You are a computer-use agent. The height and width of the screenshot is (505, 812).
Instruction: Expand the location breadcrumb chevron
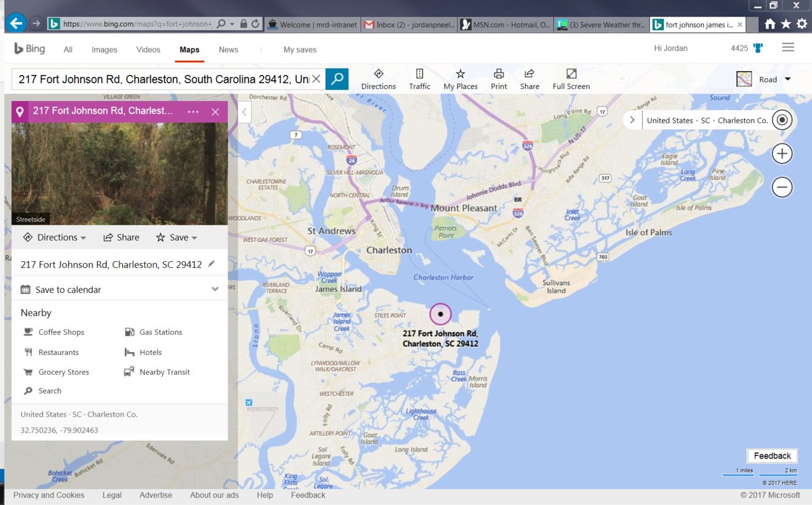pos(633,120)
